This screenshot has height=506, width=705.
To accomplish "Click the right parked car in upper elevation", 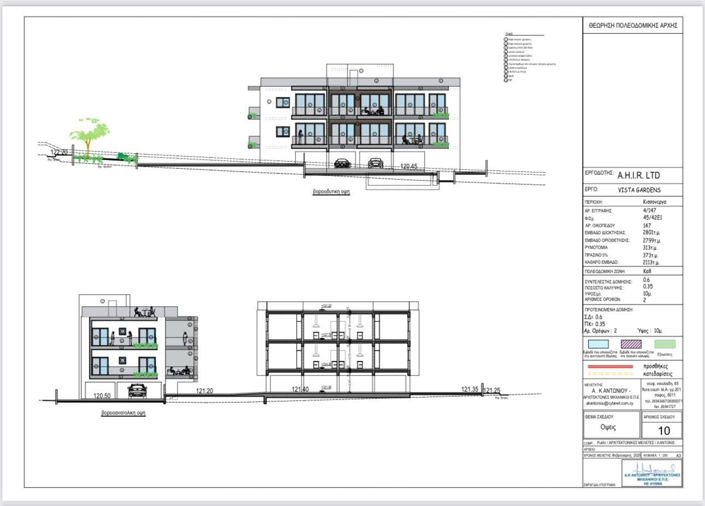I will point(375,163).
